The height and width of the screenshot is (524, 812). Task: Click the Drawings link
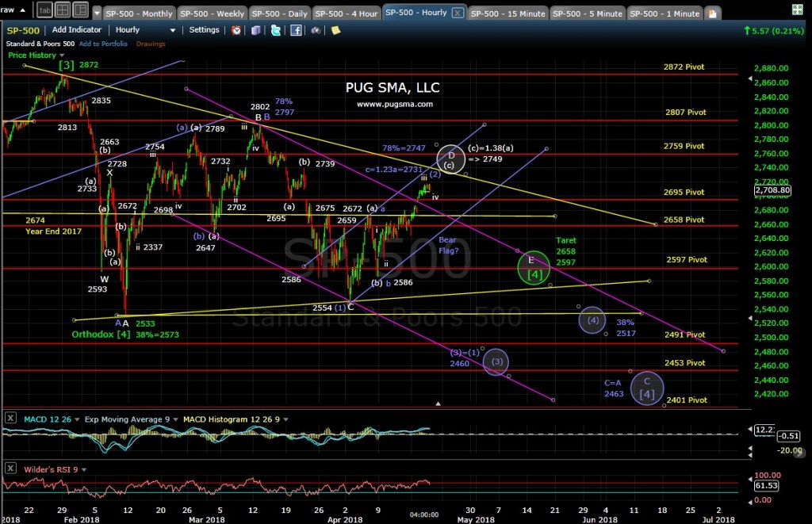pyautogui.click(x=151, y=44)
